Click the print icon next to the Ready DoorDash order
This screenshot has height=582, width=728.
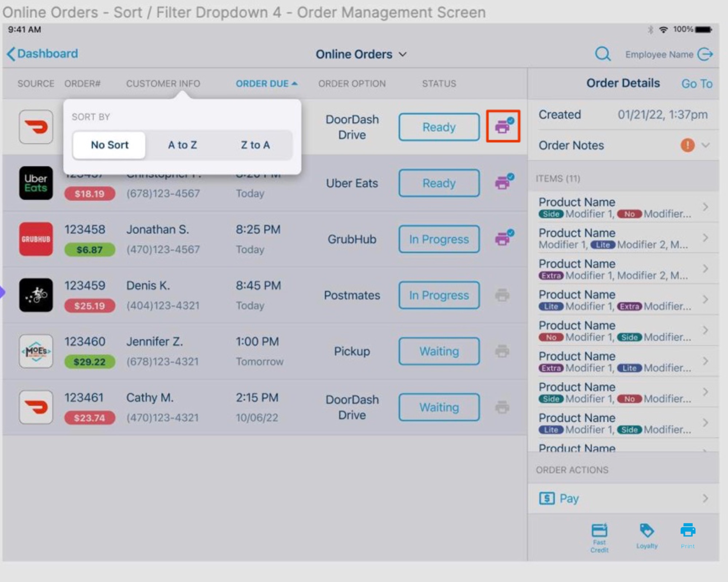[x=503, y=127]
